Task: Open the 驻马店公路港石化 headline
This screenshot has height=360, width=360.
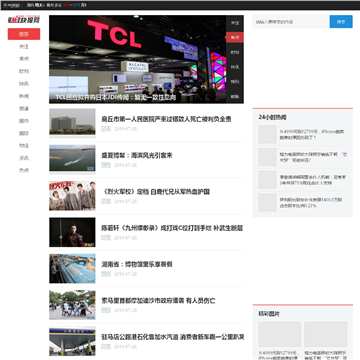Action: [173, 337]
